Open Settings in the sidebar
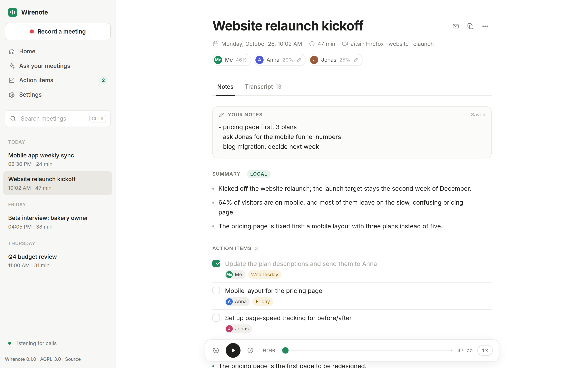The width and height of the screenshot is (588, 368). 58,95
